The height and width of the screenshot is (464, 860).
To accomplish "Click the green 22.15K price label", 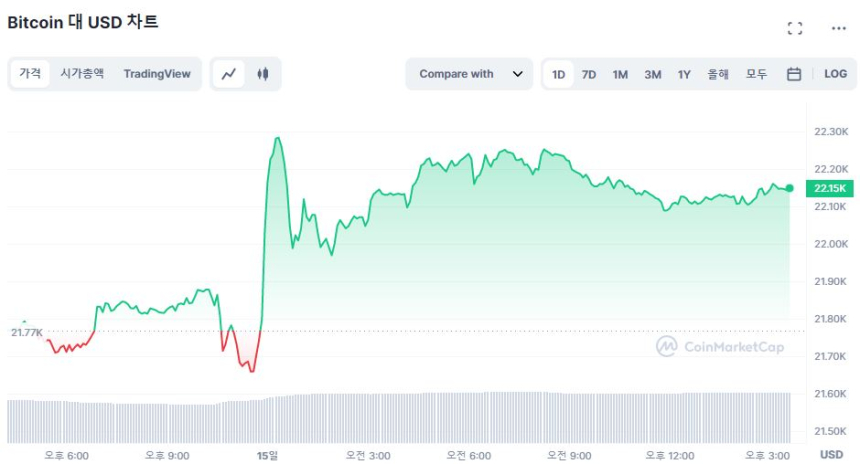I will (x=831, y=188).
